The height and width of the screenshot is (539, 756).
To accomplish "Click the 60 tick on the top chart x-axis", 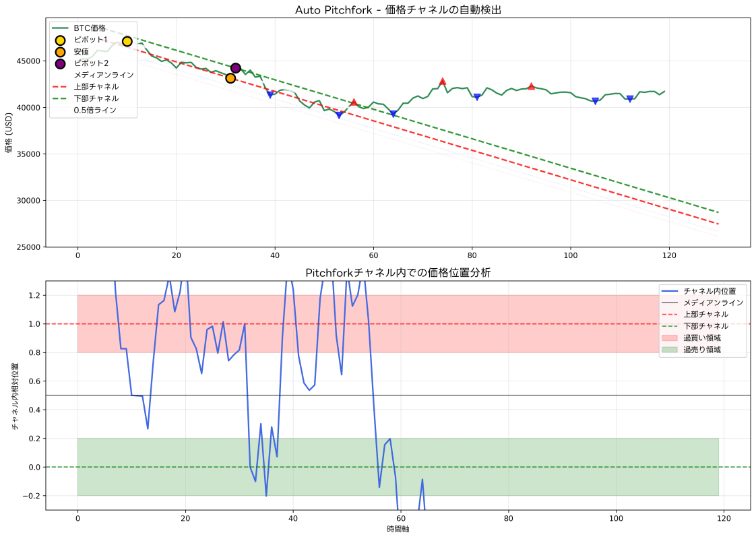I will [x=373, y=255].
